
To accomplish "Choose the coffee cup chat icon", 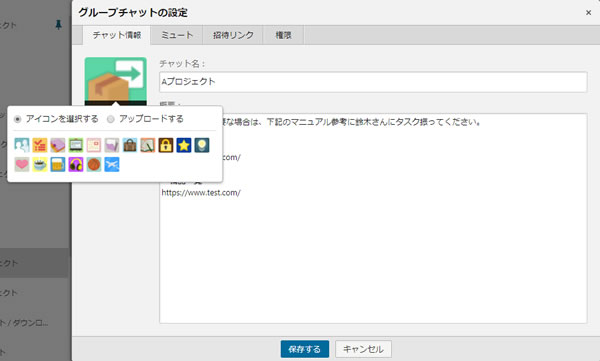I will point(40,164).
